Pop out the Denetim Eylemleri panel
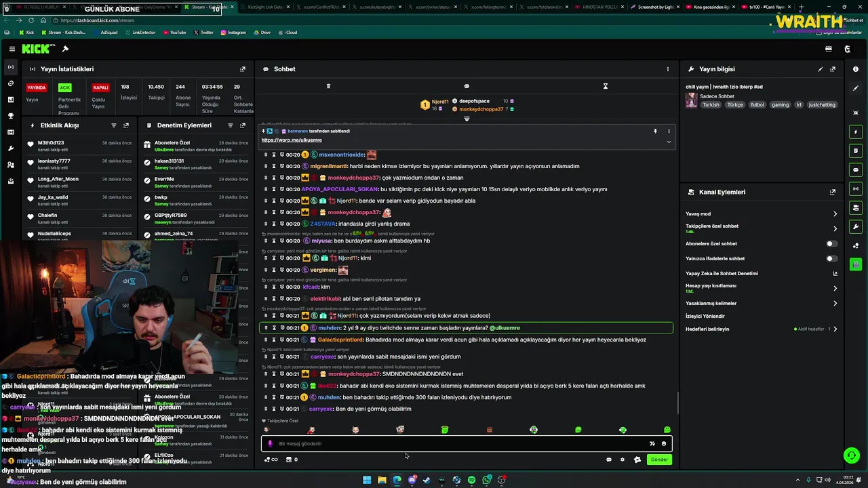Screen dimensions: 868x488 coord(243,125)
